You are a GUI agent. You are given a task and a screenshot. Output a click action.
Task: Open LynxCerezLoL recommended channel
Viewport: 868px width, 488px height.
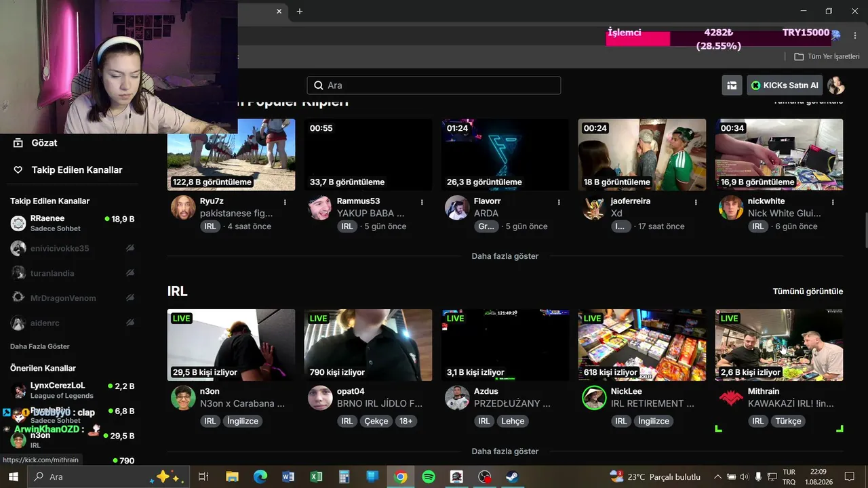point(73,390)
